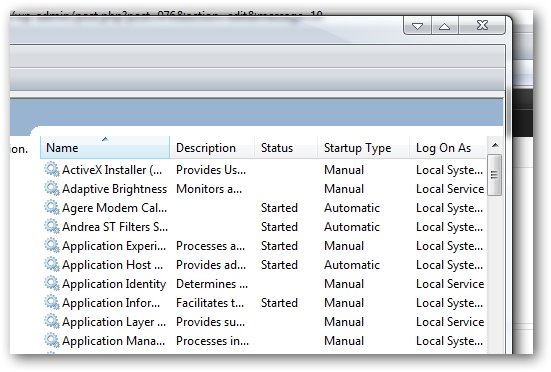Click the Manual startup type of ActiveX Installer
Image resolution: width=551 pixels, height=372 pixels.
click(344, 170)
